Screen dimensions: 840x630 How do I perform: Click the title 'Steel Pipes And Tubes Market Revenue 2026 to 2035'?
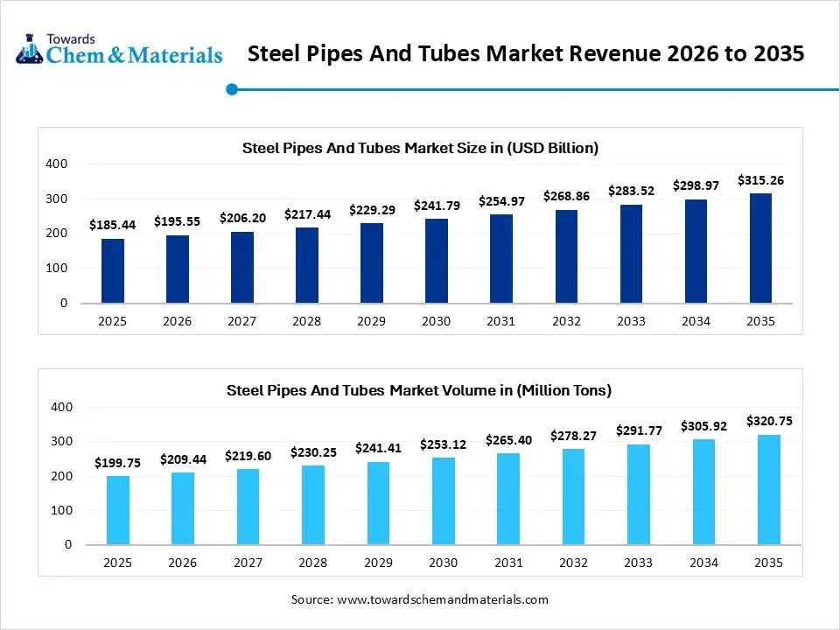click(526, 53)
